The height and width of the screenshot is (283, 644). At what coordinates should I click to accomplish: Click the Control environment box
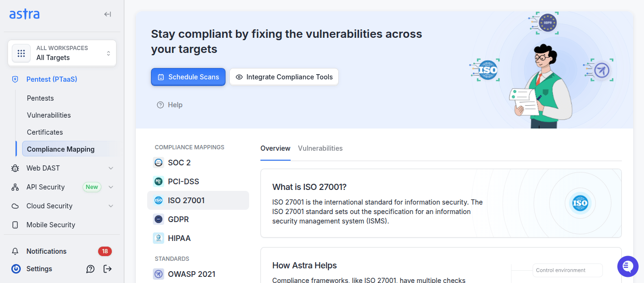coord(568,270)
